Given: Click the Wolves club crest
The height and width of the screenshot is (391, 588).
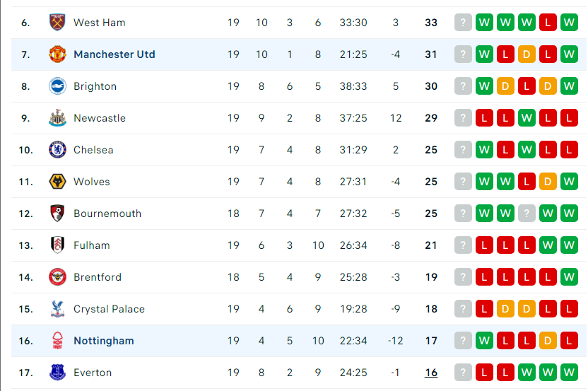Looking at the screenshot, I should [57, 182].
